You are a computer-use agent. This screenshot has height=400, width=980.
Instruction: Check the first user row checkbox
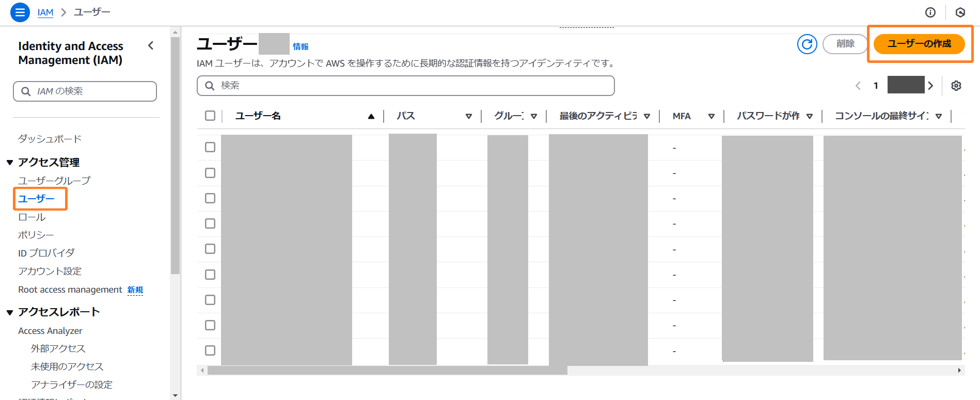click(210, 147)
